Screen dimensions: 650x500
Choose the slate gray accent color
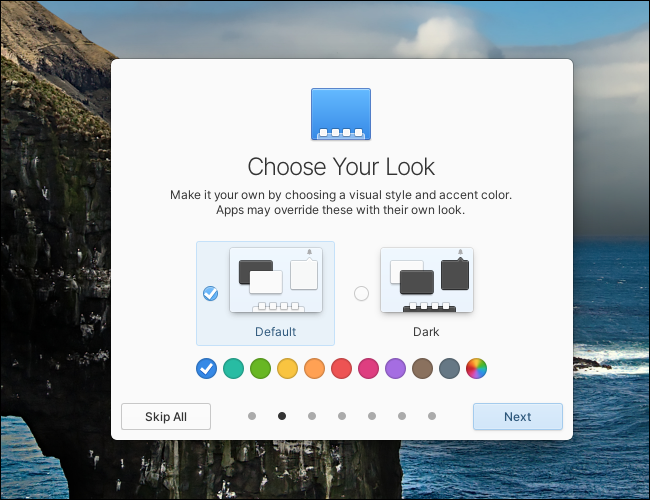point(449,368)
